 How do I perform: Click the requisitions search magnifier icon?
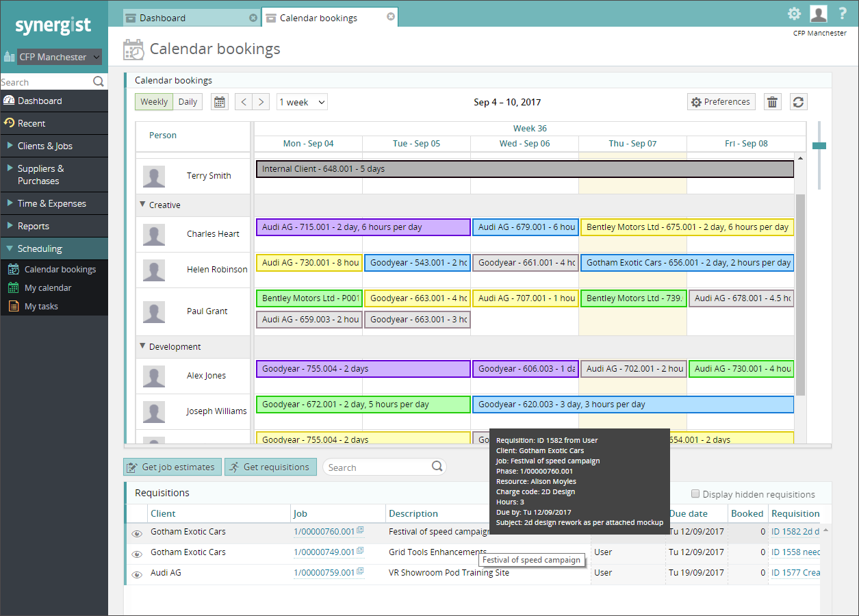click(437, 467)
